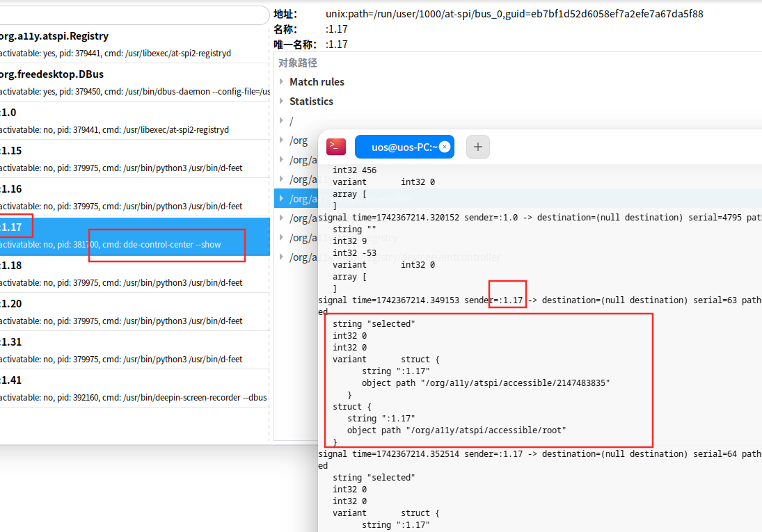
Task: Expand the Statistics tree node
Action: point(282,102)
